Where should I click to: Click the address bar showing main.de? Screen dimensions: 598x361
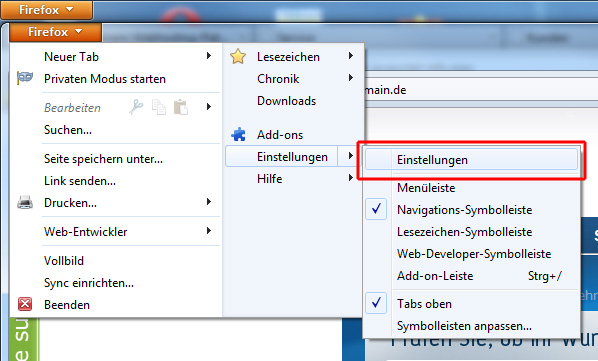(x=481, y=90)
